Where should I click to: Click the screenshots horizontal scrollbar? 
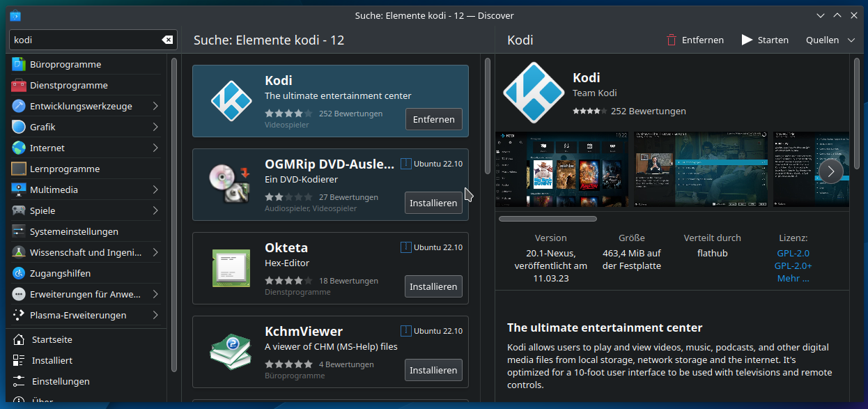click(548, 219)
